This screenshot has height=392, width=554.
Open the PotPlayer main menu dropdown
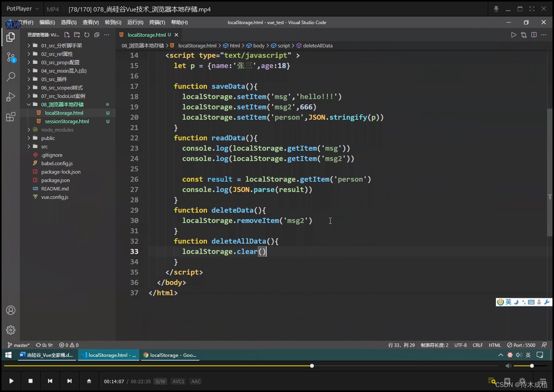[x=23, y=9]
